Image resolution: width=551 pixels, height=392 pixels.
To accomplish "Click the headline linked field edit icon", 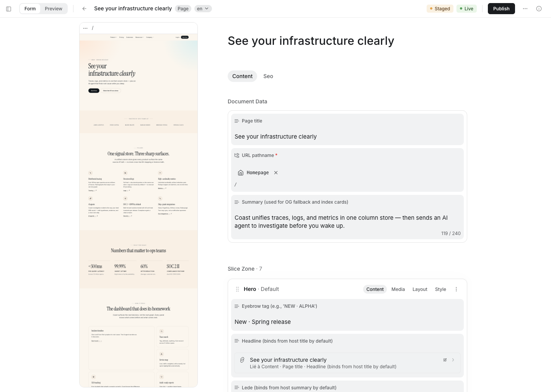I will pos(445,360).
